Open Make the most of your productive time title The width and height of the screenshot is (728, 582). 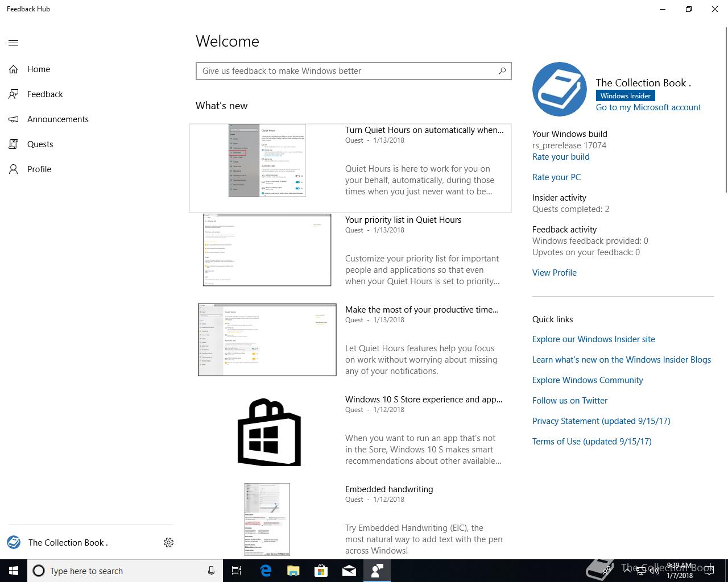[x=422, y=310]
